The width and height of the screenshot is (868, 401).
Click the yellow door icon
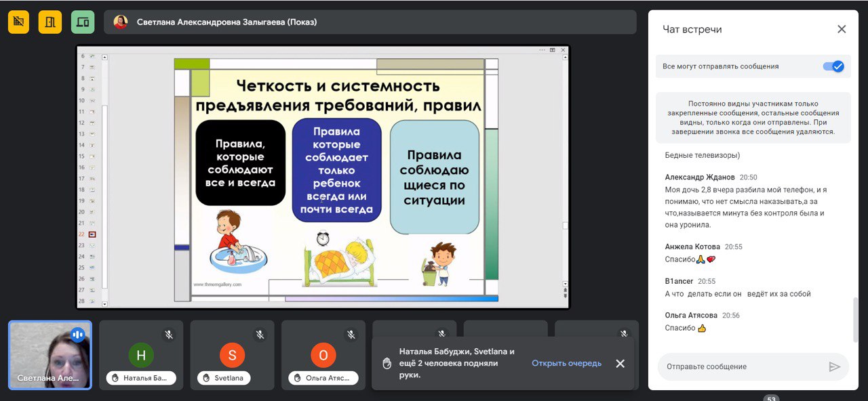50,22
